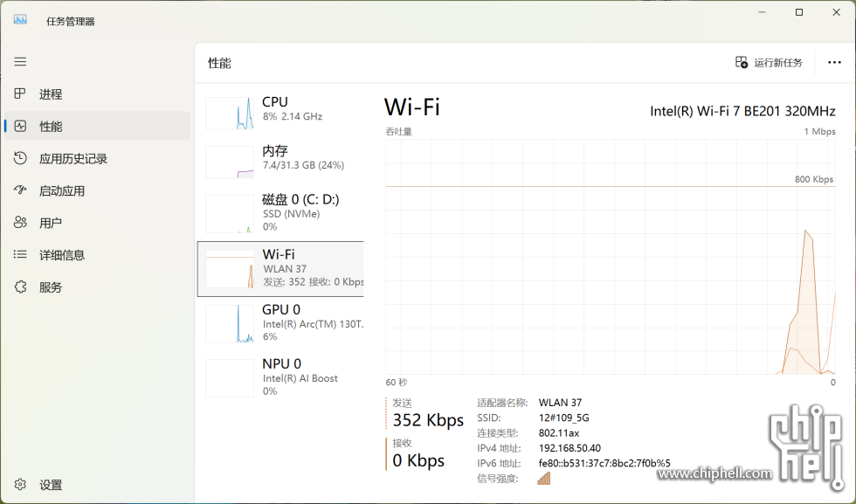856x504 pixels.
Task: Select the 磁盘 0 disk mini graph
Action: (229, 213)
